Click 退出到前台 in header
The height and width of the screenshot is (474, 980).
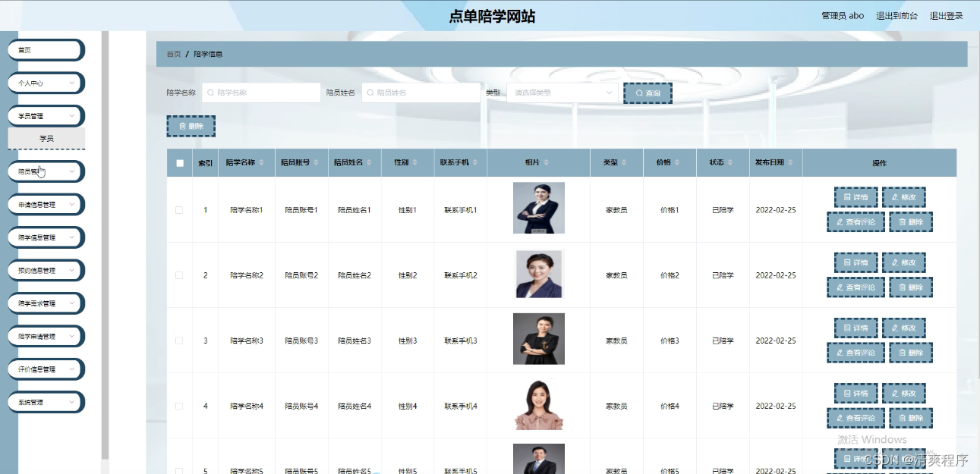pos(896,16)
